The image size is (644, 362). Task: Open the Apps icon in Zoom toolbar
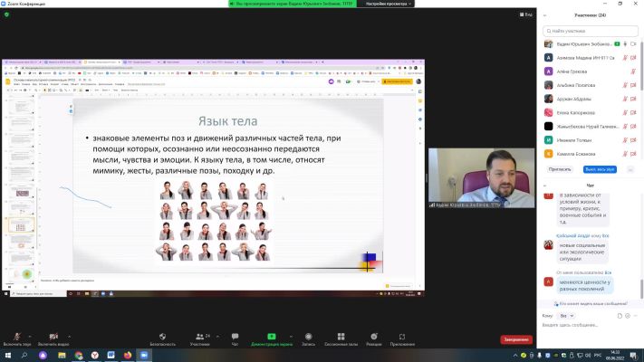tap(402, 337)
